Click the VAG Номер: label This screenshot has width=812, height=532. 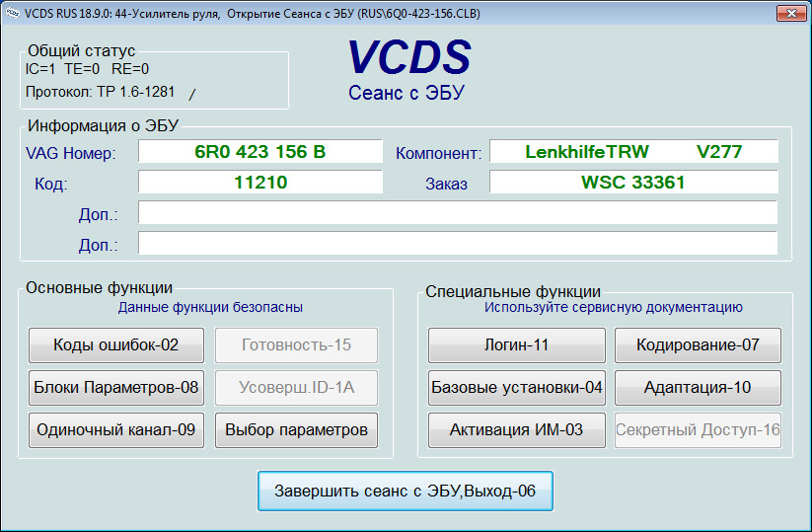(x=71, y=153)
